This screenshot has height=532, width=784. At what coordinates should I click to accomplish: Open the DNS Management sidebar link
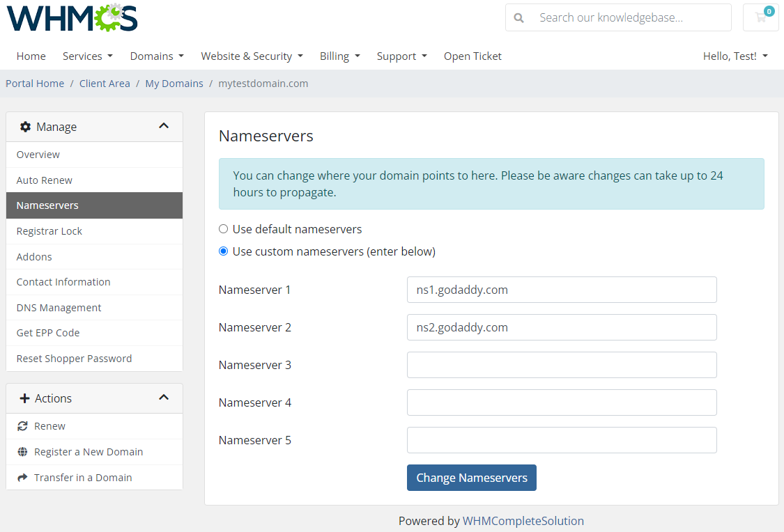[x=59, y=307]
